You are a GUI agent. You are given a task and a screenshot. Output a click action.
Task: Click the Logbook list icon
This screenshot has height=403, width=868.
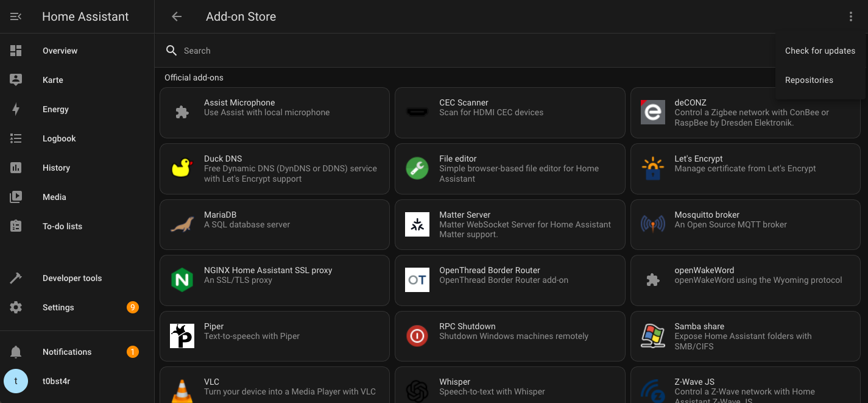click(x=16, y=138)
